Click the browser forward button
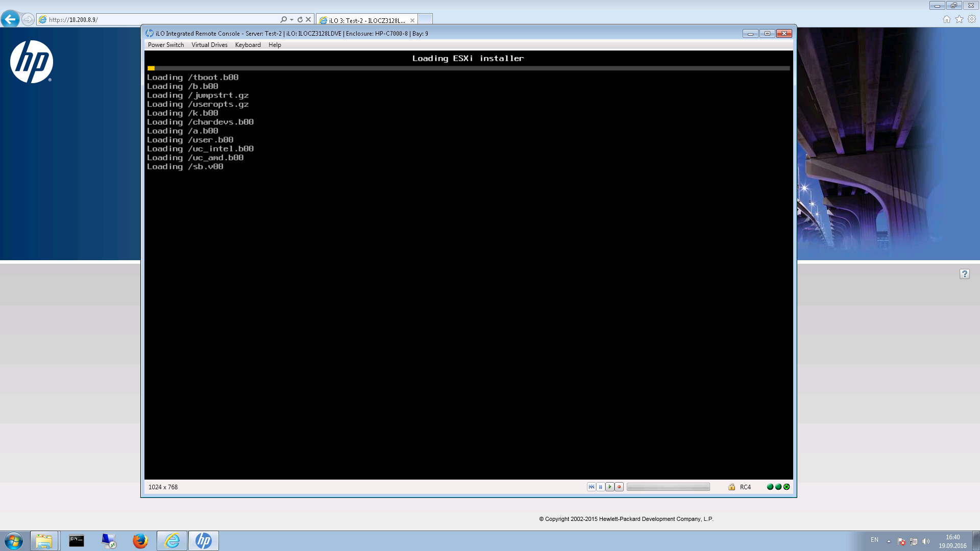This screenshot has width=980, height=551. click(x=28, y=19)
